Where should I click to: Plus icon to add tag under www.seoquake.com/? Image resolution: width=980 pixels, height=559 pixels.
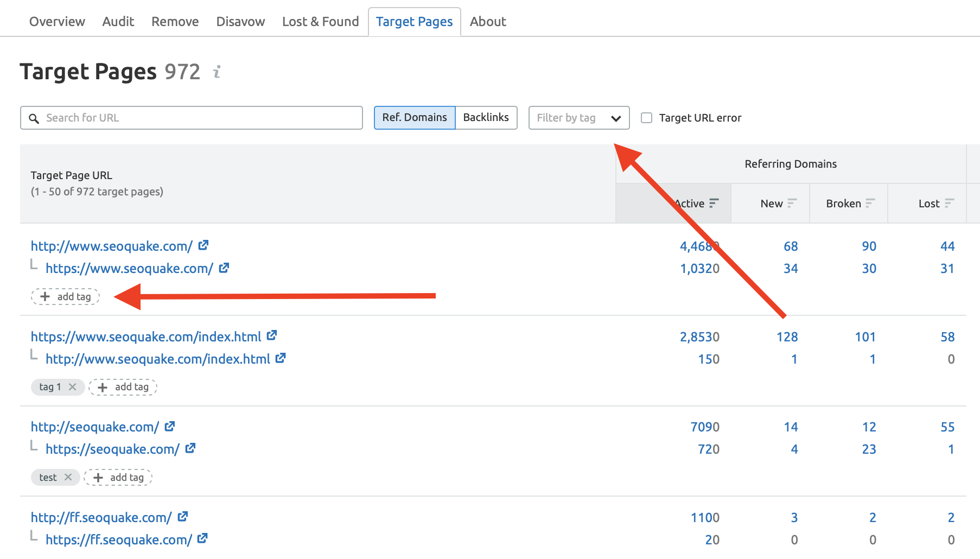coord(45,296)
